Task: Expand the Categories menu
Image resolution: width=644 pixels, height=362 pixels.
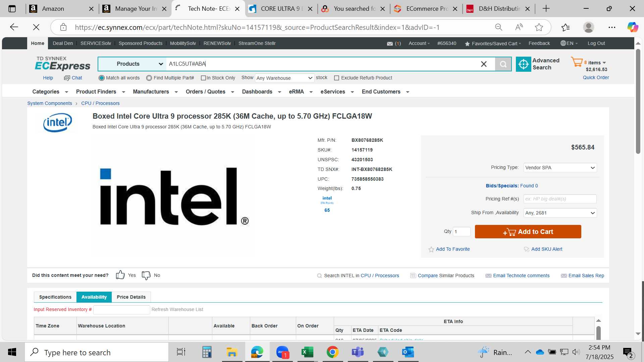Action: coord(50,92)
